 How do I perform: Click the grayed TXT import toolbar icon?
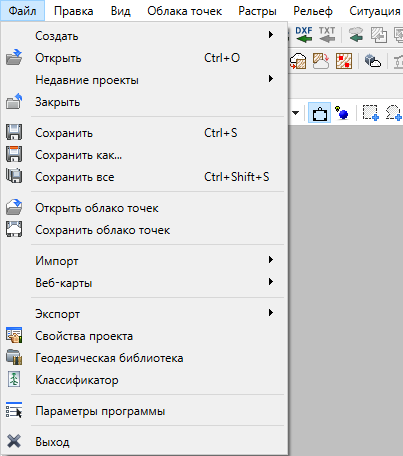click(327, 35)
